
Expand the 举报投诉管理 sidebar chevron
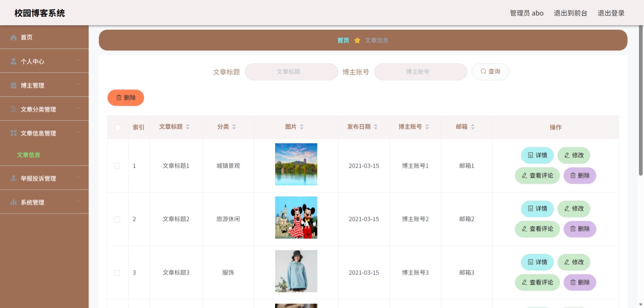click(78, 178)
